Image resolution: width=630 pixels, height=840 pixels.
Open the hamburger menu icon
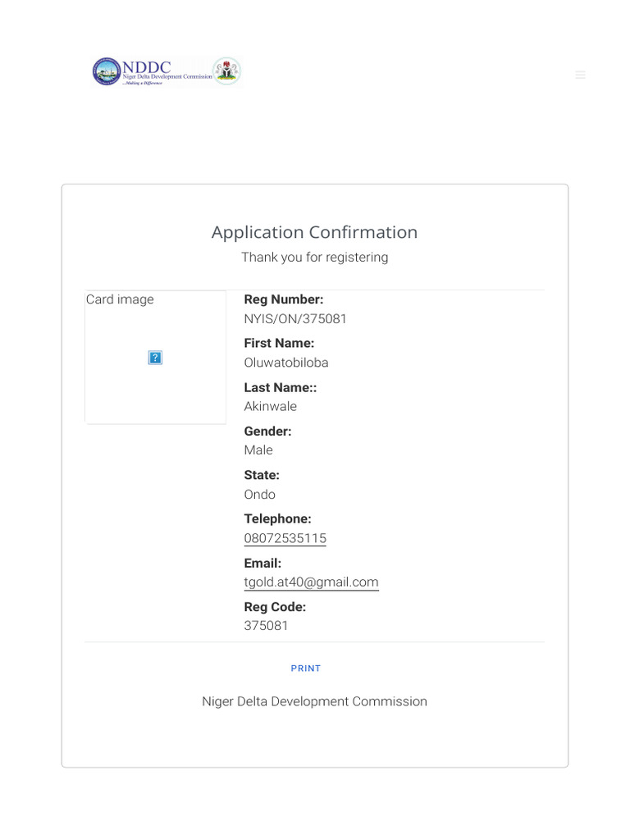click(581, 75)
